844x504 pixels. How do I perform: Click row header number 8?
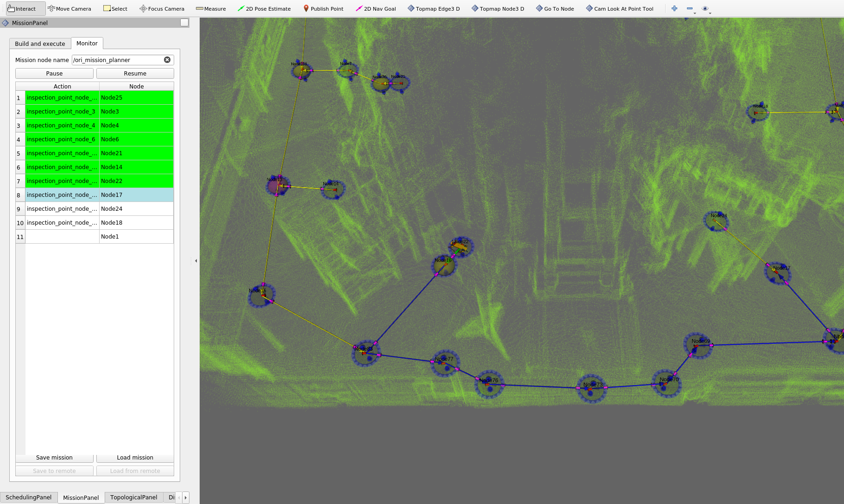[x=20, y=195]
